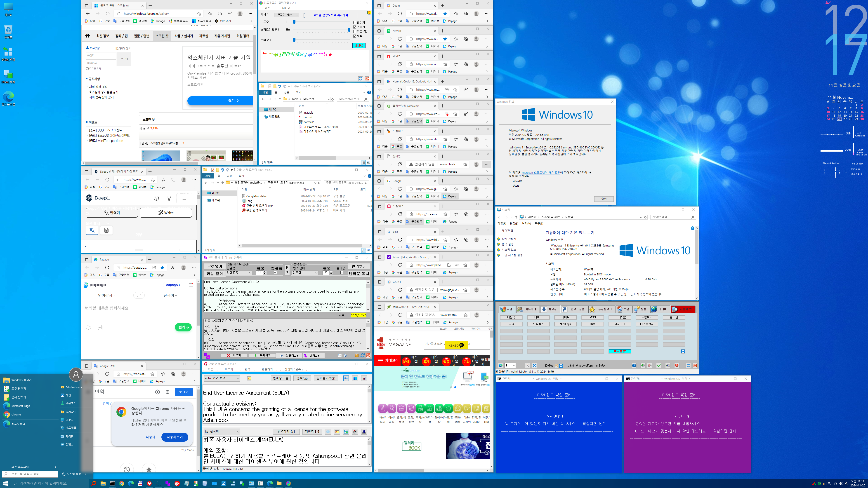868x488 pixels.
Task: Toggle the 보정 checkbox
Action: coord(355,36)
